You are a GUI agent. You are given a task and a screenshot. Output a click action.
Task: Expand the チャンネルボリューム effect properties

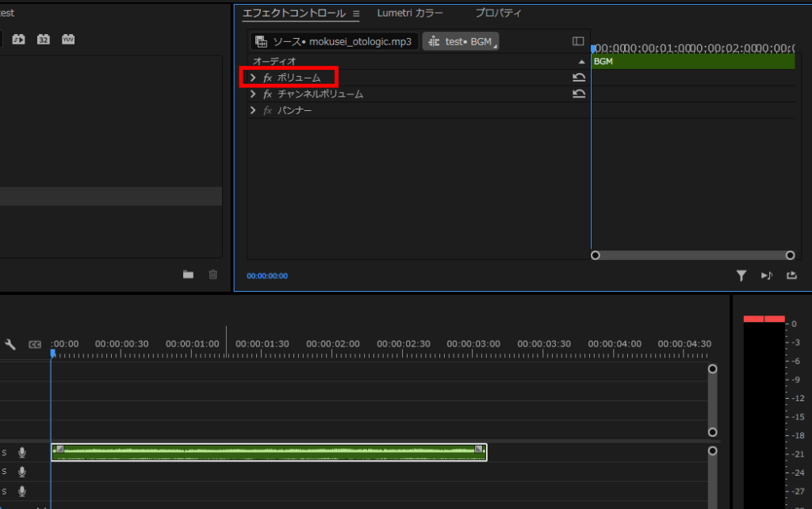coord(253,94)
